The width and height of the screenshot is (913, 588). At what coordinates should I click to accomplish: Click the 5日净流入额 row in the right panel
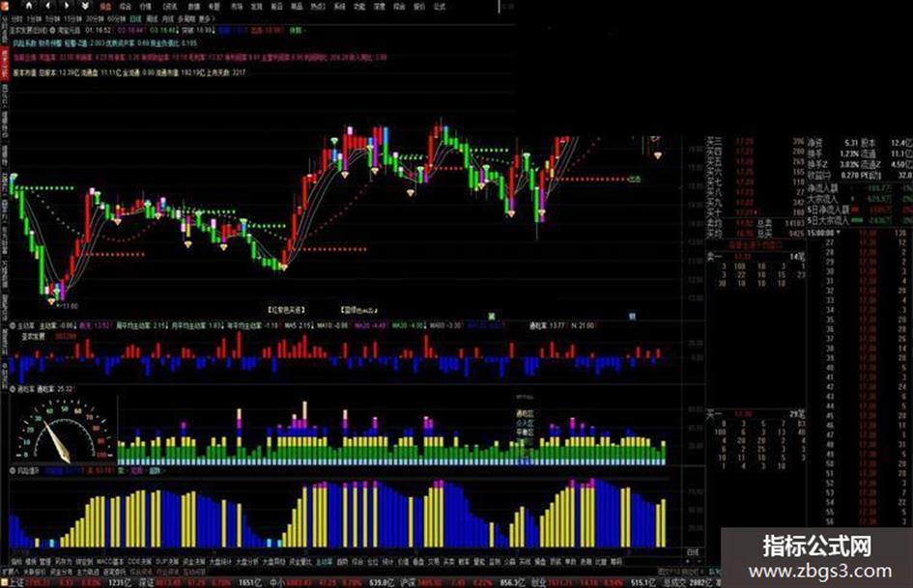860,210
